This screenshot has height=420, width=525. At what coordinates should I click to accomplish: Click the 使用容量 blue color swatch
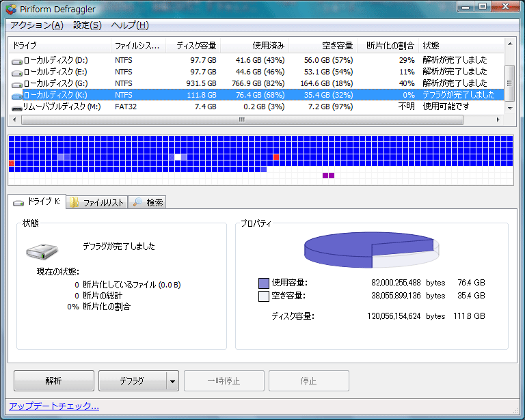pyautogui.click(x=264, y=283)
